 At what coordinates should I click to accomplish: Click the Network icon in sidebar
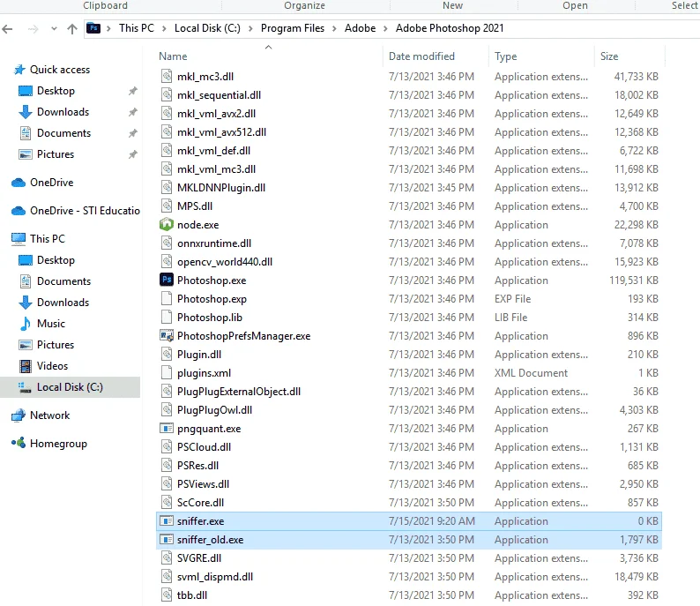click(19, 415)
